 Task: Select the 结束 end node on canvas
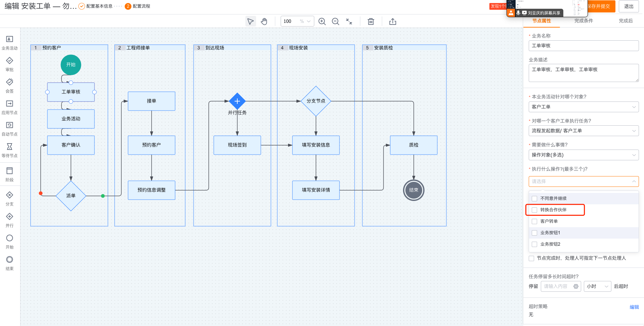click(x=414, y=190)
